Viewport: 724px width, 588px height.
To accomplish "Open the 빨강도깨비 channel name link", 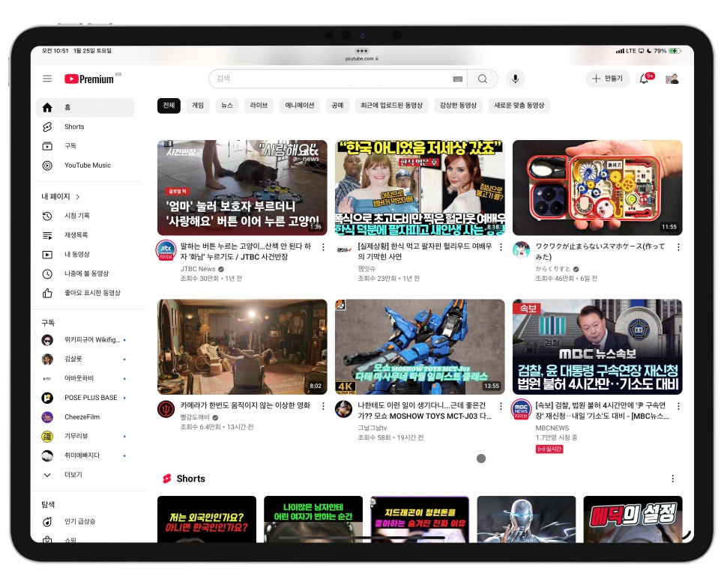I will pos(194,417).
